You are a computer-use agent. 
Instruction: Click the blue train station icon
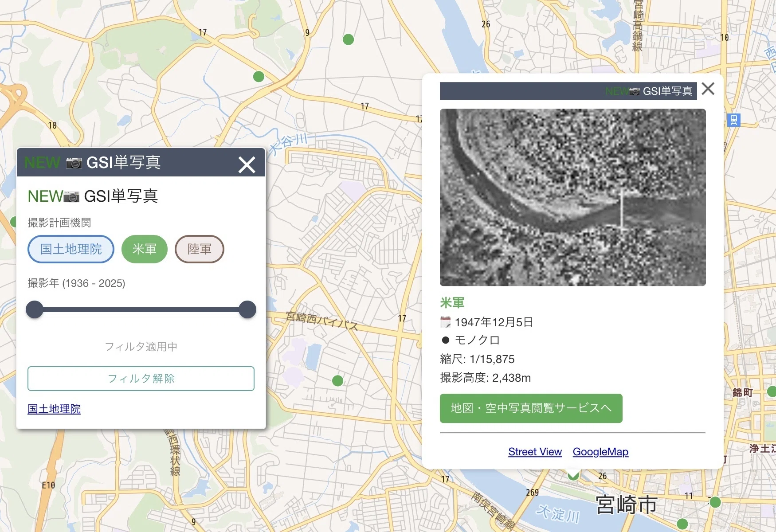pos(734,120)
